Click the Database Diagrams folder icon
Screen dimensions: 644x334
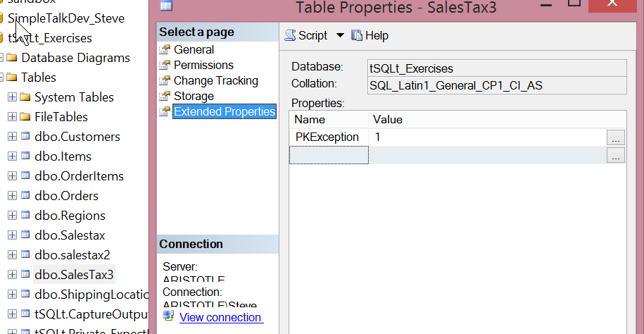tap(12, 58)
